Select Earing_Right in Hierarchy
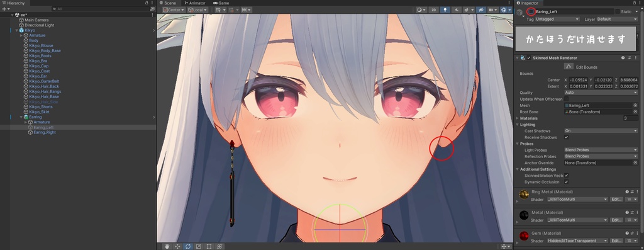The image size is (644, 250). click(45, 132)
